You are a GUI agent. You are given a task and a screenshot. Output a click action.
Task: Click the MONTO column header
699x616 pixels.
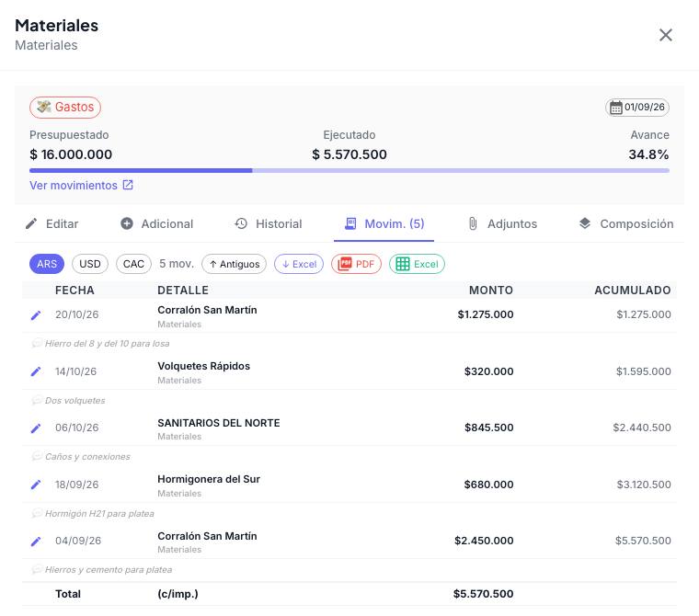coord(491,291)
